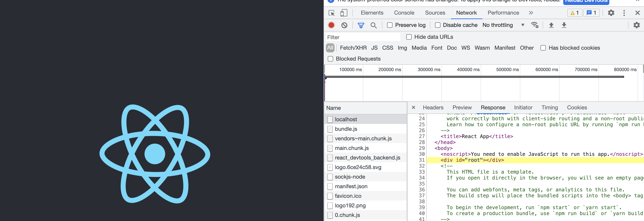Select the react_devtools_backend.js request row

[x=366, y=158]
